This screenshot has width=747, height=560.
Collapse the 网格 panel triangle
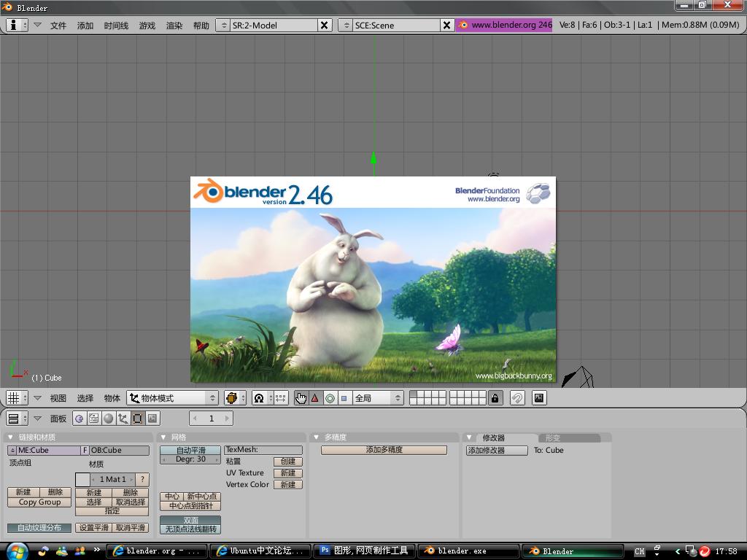click(163, 437)
